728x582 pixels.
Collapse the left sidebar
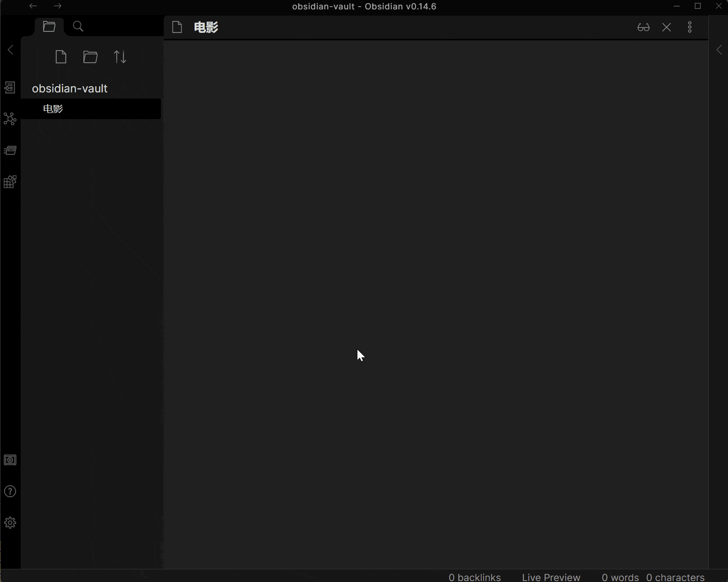[x=10, y=50]
